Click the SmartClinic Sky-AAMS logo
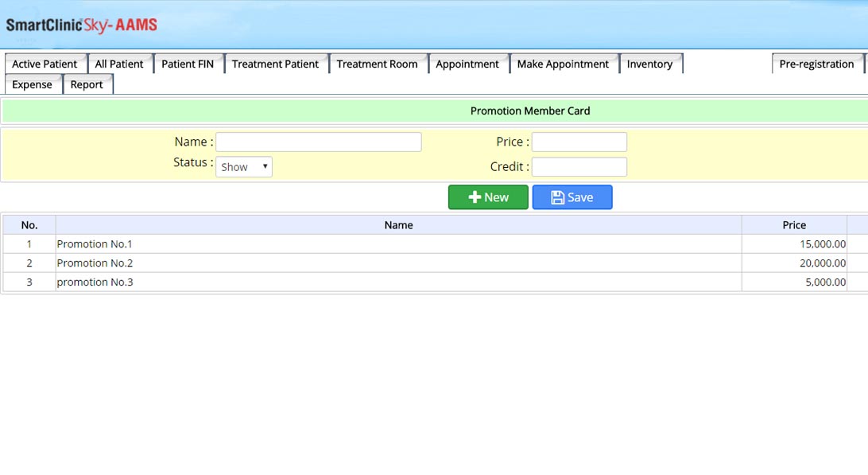Viewport: 868px width, 475px height. pyautogui.click(x=81, y=25)
